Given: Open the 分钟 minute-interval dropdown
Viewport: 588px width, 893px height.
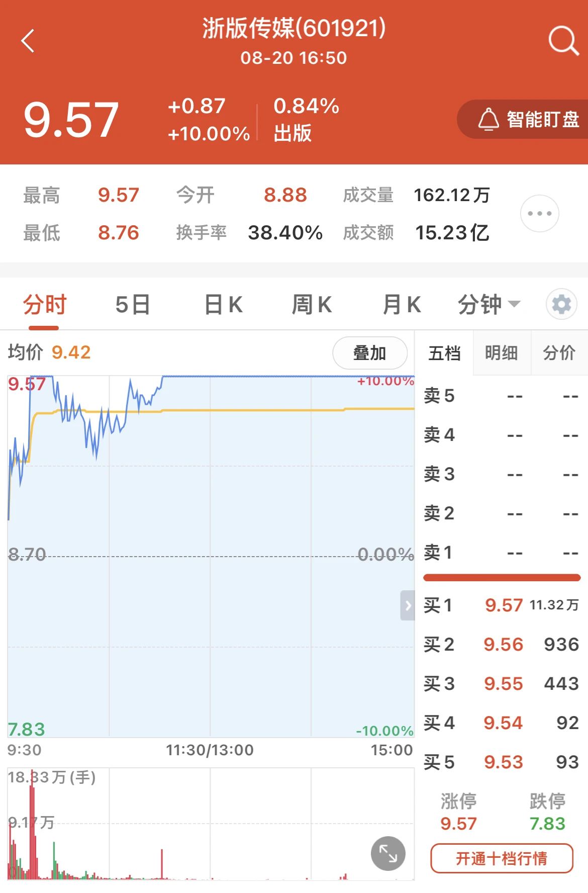Looking at the screenshot, I should coord(488,305).
